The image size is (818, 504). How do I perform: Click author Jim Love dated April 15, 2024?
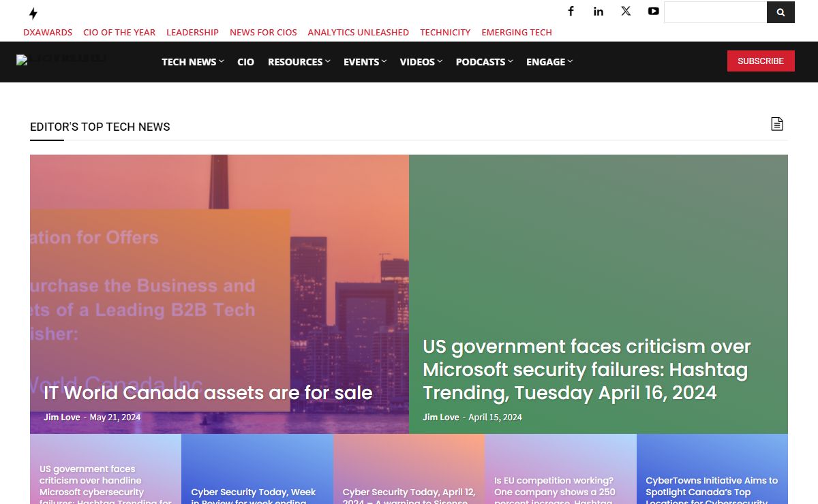440,417
